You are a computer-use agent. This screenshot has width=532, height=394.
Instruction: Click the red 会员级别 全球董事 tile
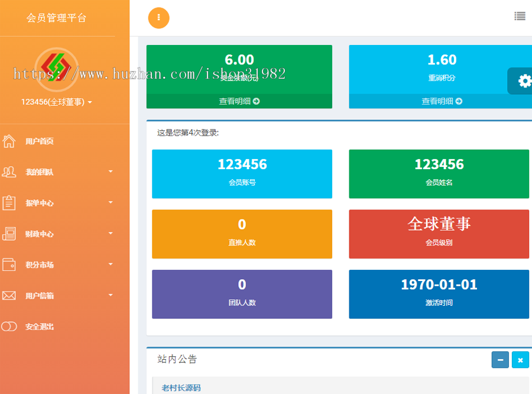point(439,234)
